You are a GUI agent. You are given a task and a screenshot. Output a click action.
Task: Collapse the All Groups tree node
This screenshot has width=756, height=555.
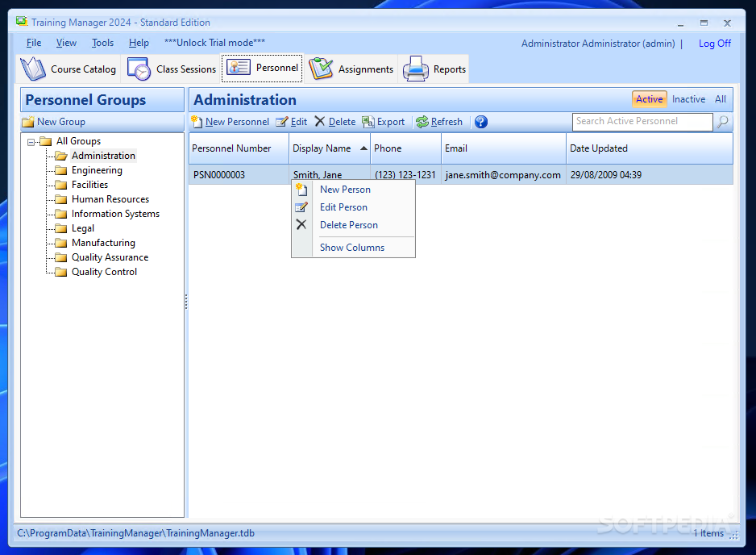point(31,142)
